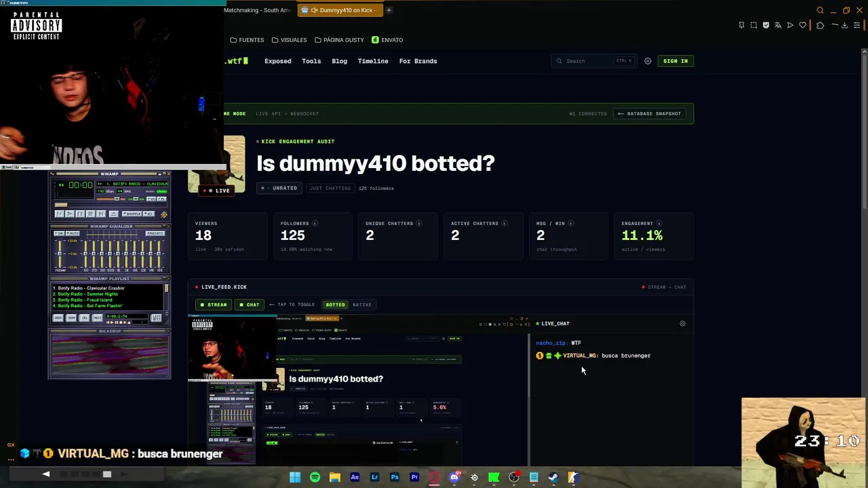
Task: Click Followers info icon
Action: coord(315,224)
